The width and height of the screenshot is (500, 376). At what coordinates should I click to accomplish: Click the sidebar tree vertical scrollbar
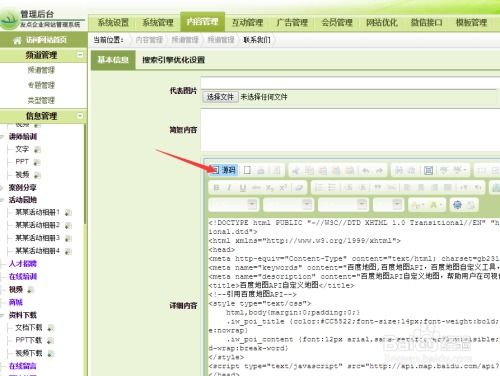point(85,173)
